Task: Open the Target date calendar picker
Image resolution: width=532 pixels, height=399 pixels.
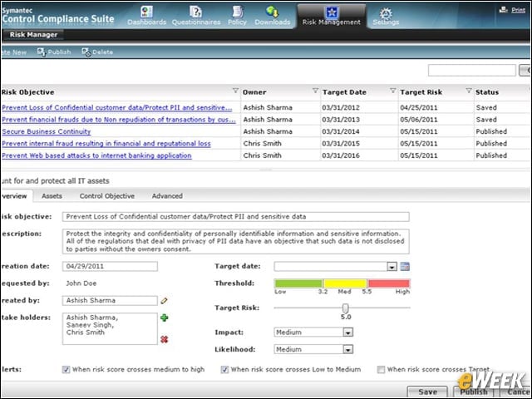Action: [405, 266]
